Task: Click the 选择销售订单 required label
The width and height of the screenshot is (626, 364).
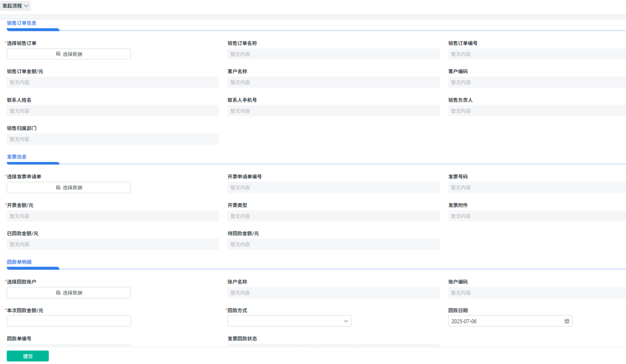Action: tap(21, 43)
